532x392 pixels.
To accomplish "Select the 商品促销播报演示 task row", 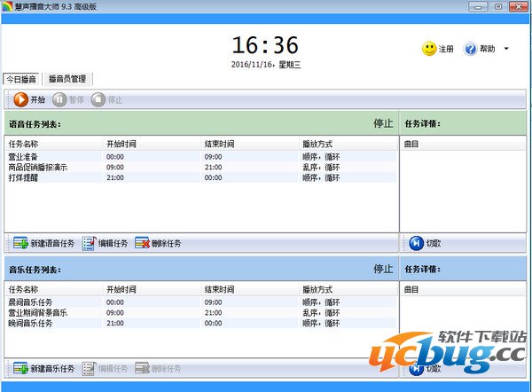I will 37,167.
